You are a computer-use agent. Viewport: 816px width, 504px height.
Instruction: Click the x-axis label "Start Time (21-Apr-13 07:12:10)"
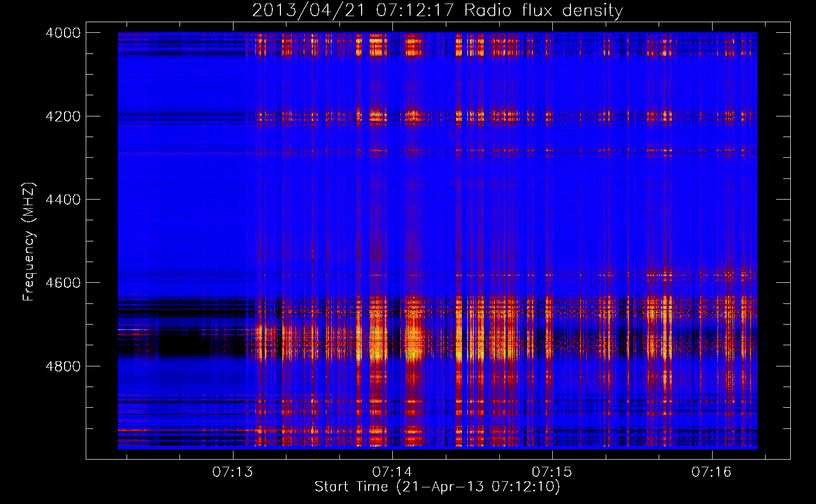[x=437, y=486]
